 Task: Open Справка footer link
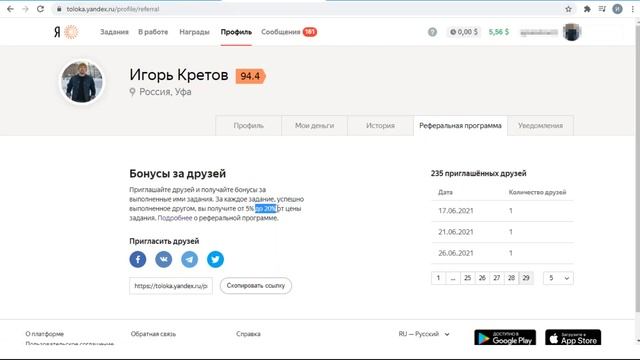point(248,334)
